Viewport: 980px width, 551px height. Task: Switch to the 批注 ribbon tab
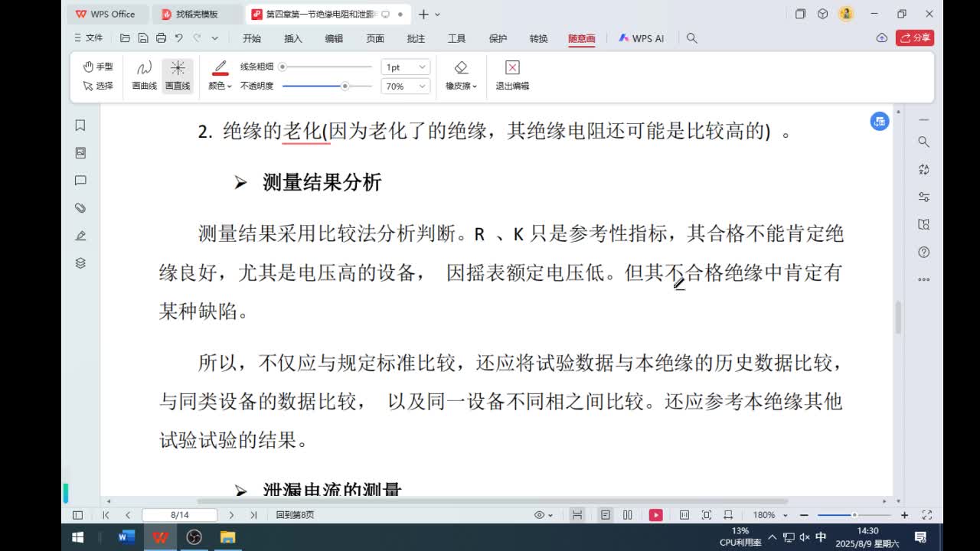[x=416, y=38]
